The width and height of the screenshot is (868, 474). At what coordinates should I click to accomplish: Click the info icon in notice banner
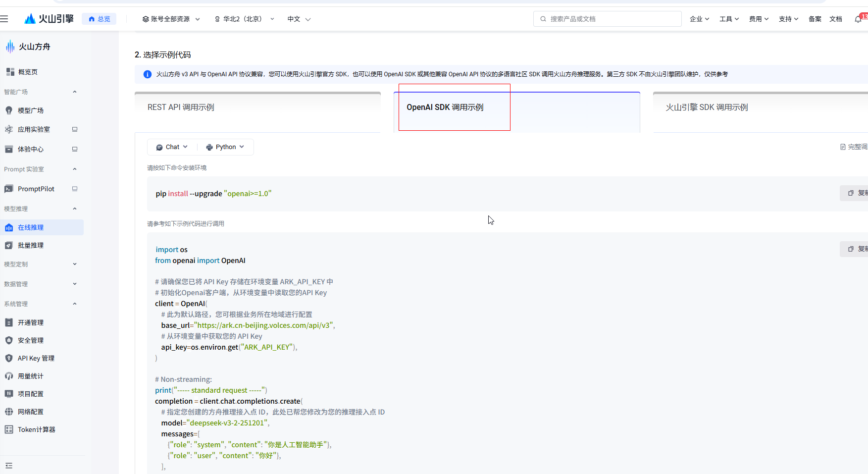point(148,74)
